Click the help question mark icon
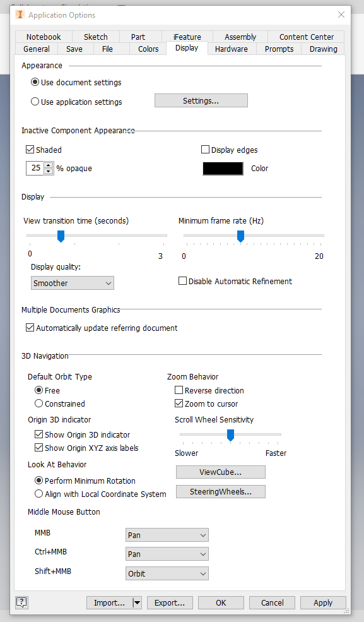Viewport: 364px width, 622px height. [x=22, y=602]
